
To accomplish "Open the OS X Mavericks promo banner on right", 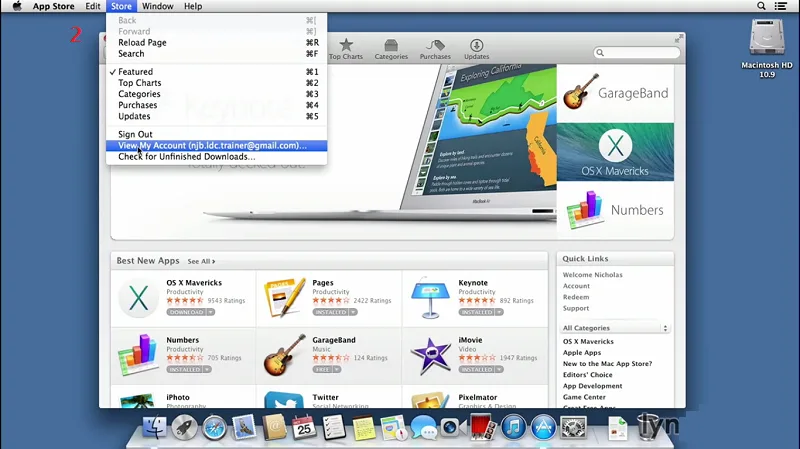I will (x=615, y=152).
